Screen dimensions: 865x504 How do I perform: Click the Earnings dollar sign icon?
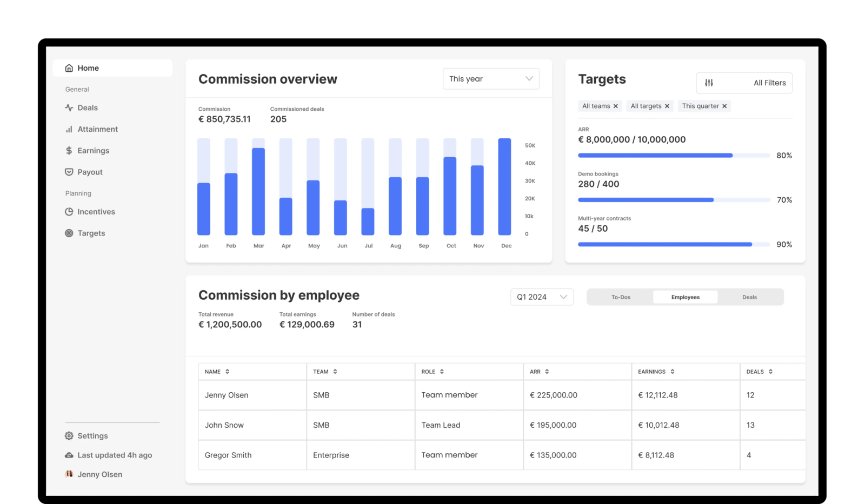coord(69,151)
